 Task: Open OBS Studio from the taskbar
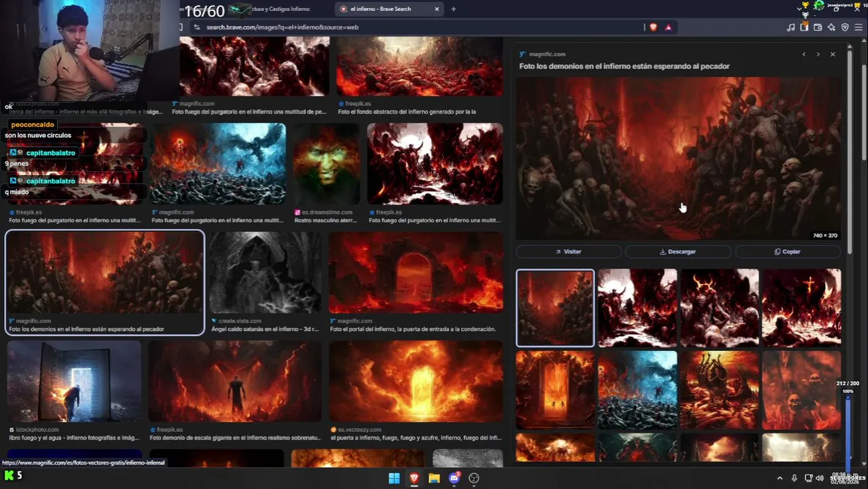(474, 478)
